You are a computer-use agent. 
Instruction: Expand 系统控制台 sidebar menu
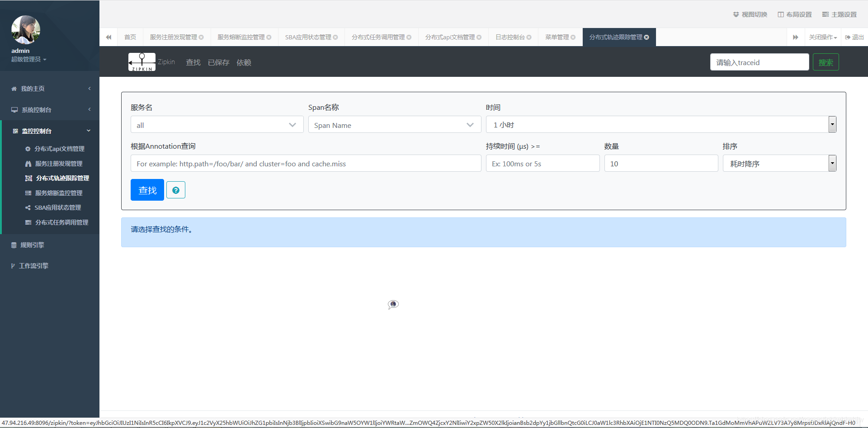pyautogui.click(x=50, y=110)
